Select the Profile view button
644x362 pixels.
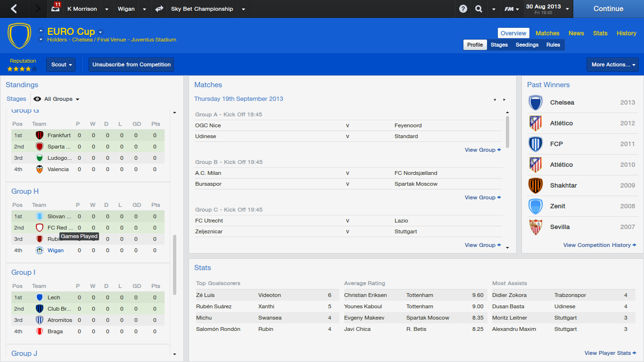(x=475, y=45)
